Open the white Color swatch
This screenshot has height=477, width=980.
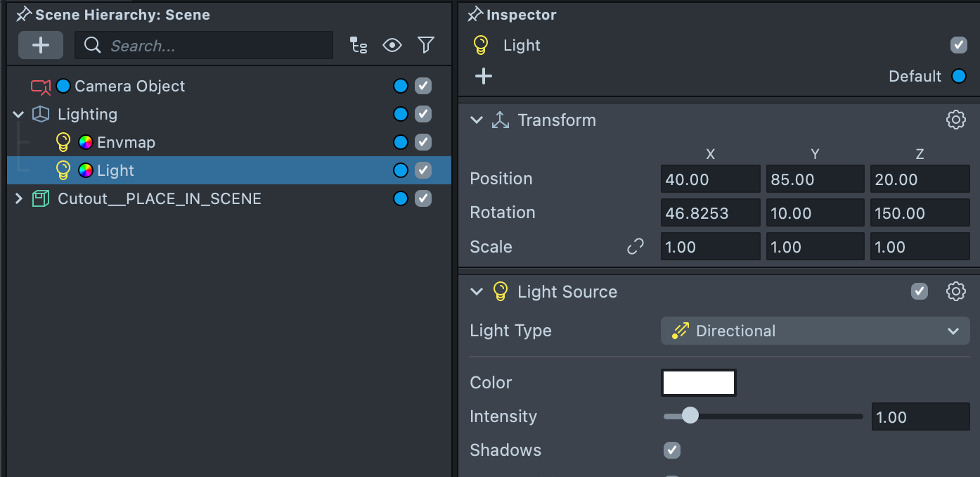[699, 383]
